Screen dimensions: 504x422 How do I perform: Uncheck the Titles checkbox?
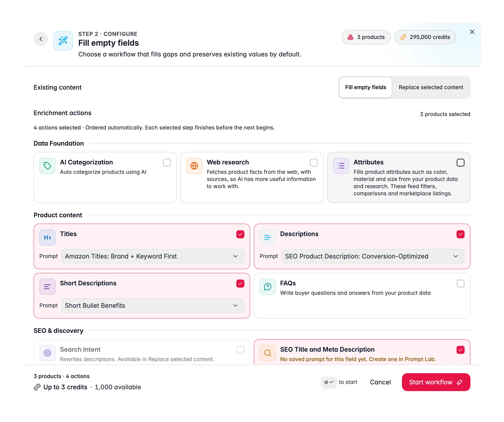point(240,235)
